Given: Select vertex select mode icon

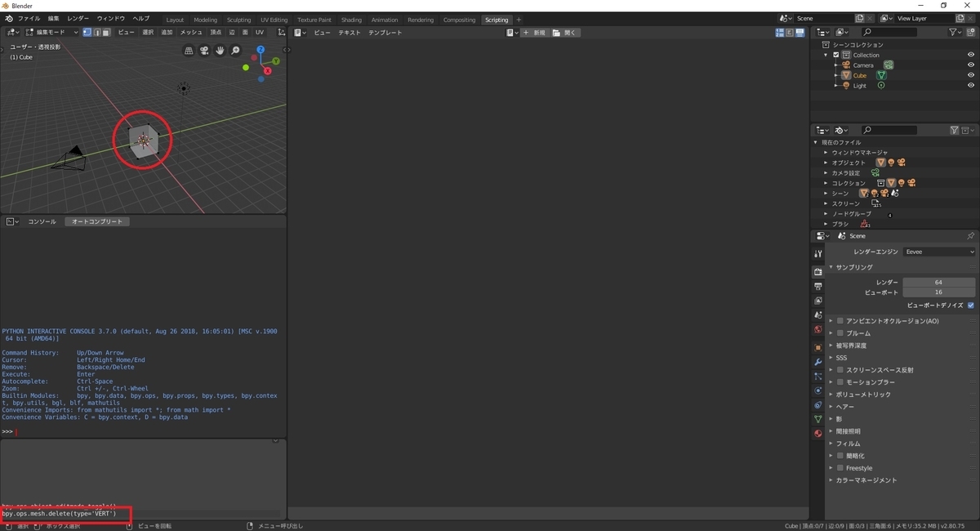Looking at the screenshot, I should pos(87,33).
